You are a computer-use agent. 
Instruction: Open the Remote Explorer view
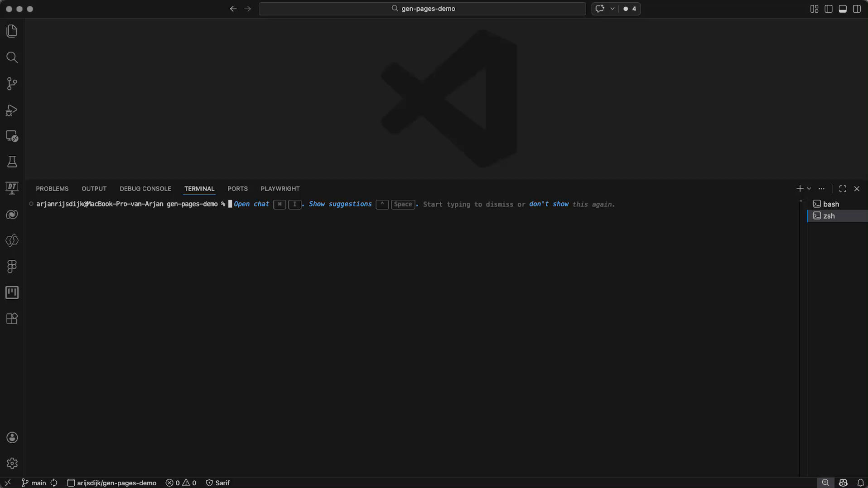pyautogui.click(x=12, y=136)
